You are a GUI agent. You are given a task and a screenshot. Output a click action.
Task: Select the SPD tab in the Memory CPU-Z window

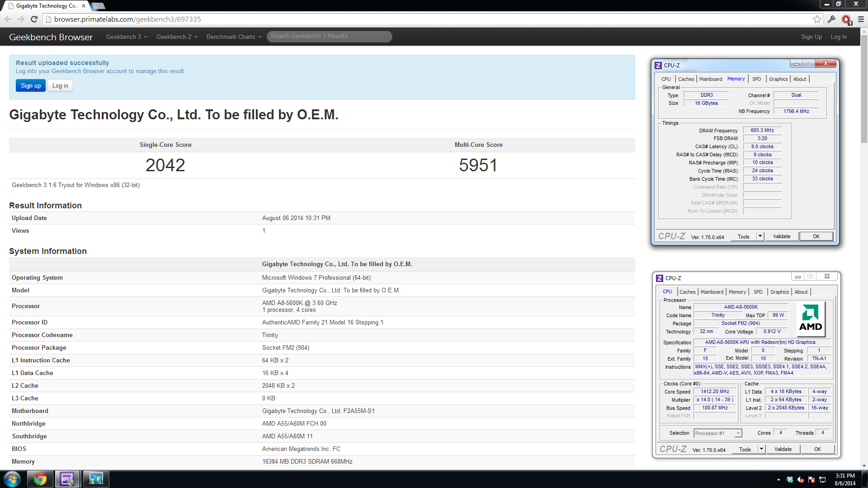point(756,79)
